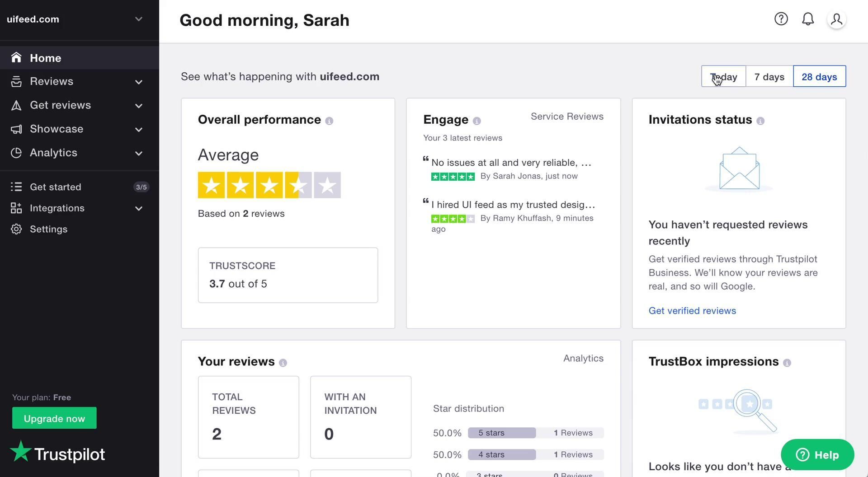
Task: Open notifications bell icon
Action: point(807,19)
